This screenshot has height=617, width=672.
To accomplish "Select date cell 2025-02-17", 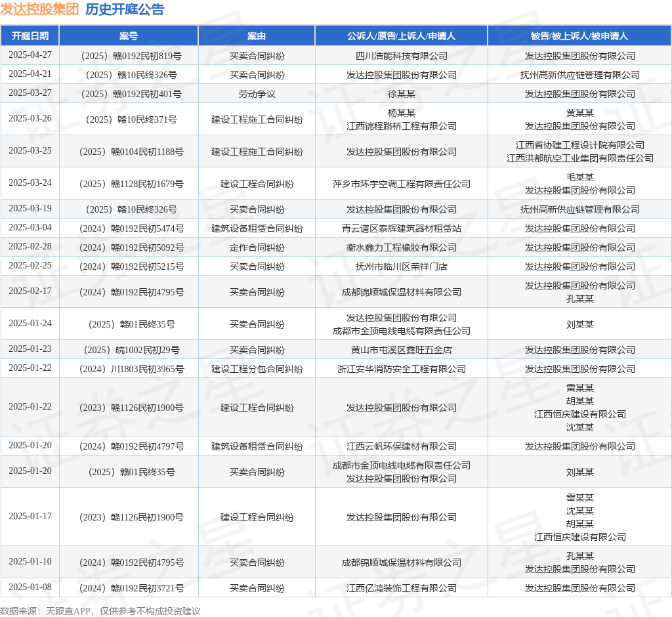I will click(30, 291).
